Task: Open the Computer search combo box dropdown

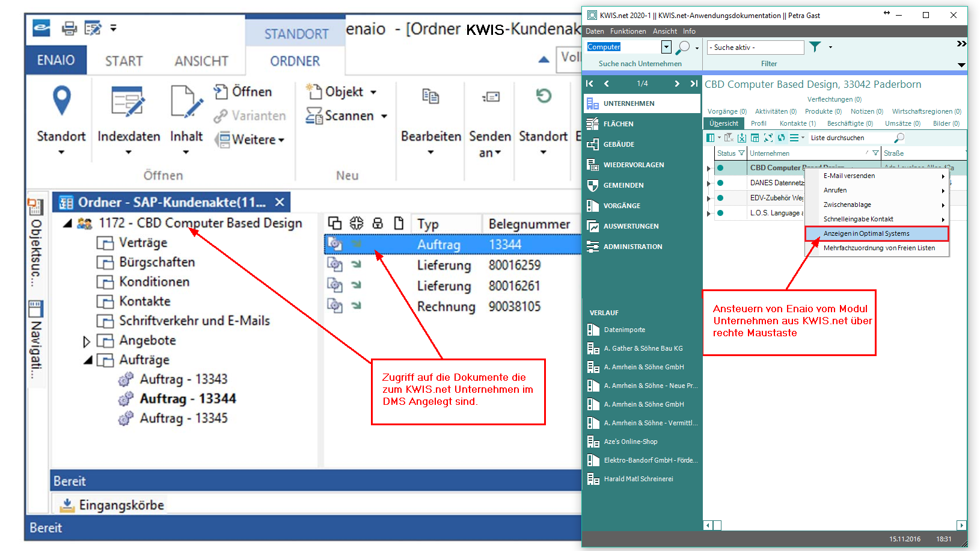Action: (666, 47)
